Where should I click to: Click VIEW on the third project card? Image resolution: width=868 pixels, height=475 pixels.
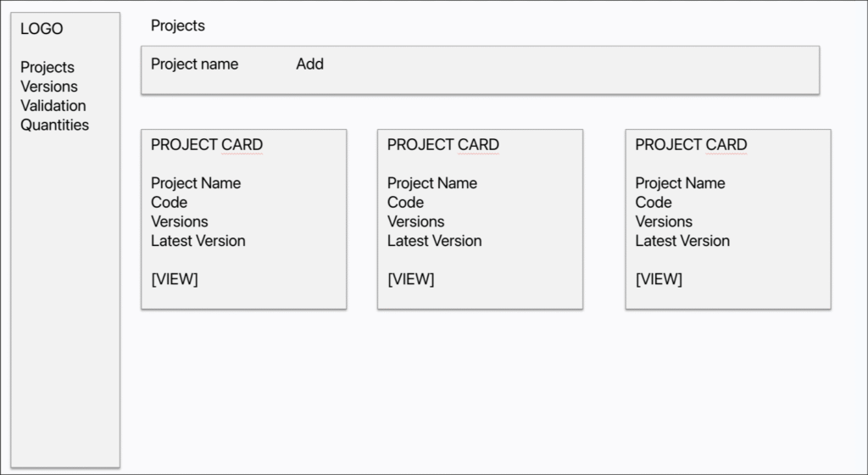[x=659, y=279]
